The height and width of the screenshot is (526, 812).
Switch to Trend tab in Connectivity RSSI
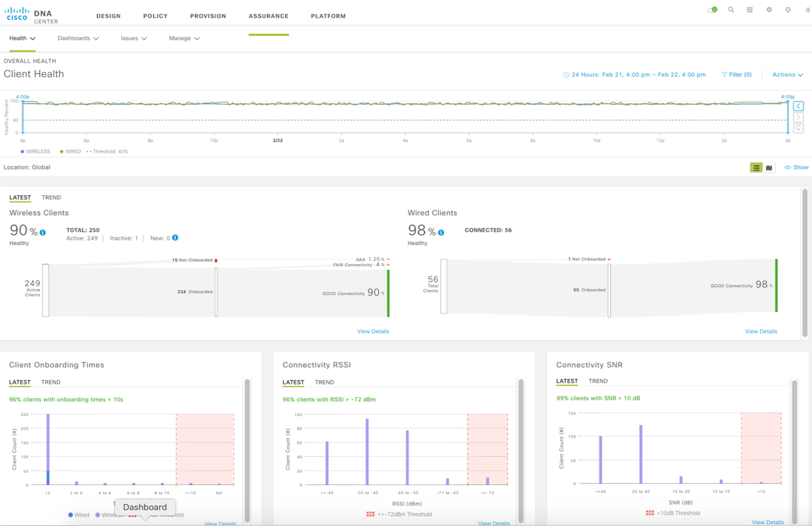(324, 382)
